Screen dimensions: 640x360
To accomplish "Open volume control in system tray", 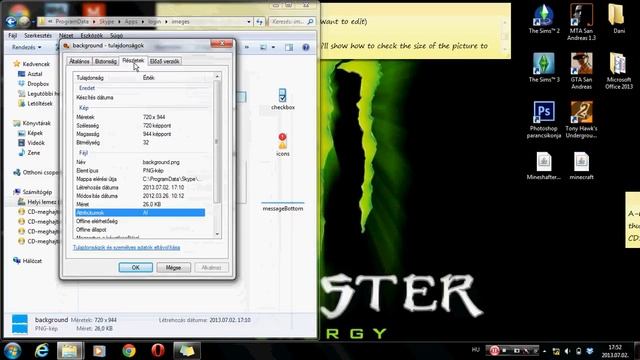I will (568, 351).
